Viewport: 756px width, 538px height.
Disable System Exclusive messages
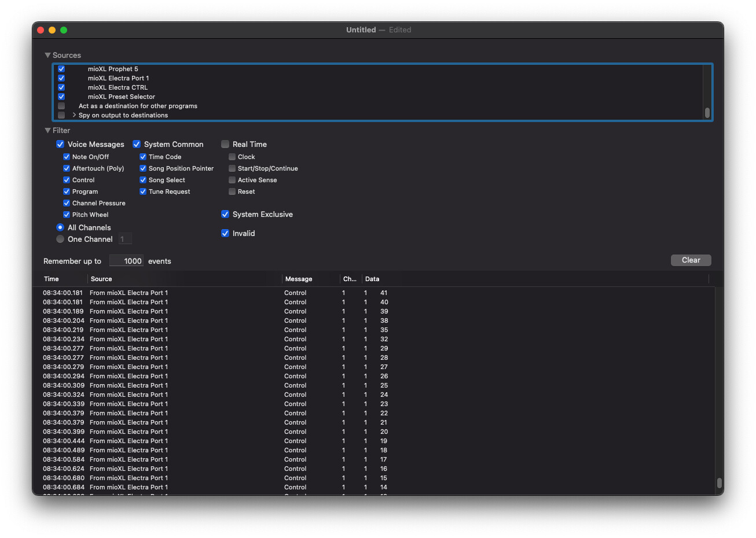tap(225, 214)
